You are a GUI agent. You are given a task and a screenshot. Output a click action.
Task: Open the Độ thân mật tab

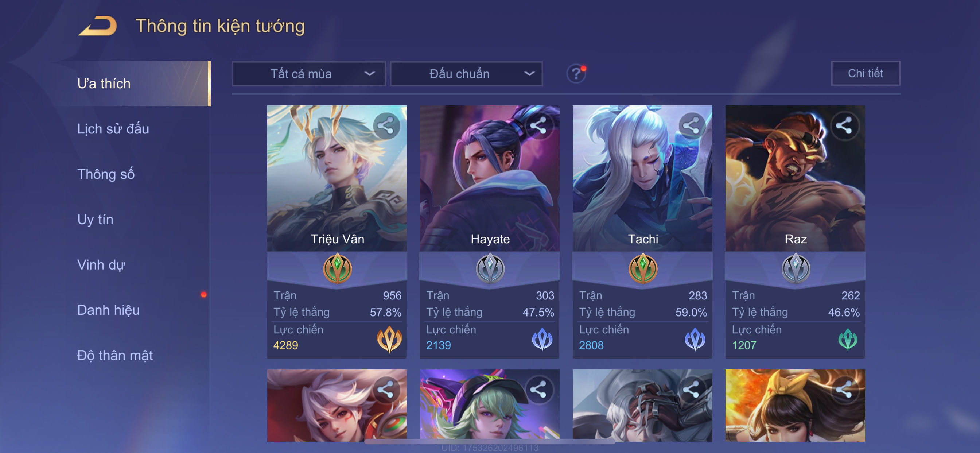[x=115, y=355]
